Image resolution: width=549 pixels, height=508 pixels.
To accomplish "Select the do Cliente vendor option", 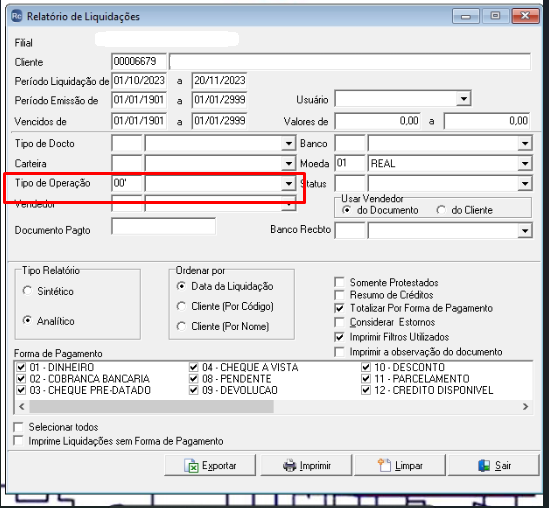I will (441, 210).
